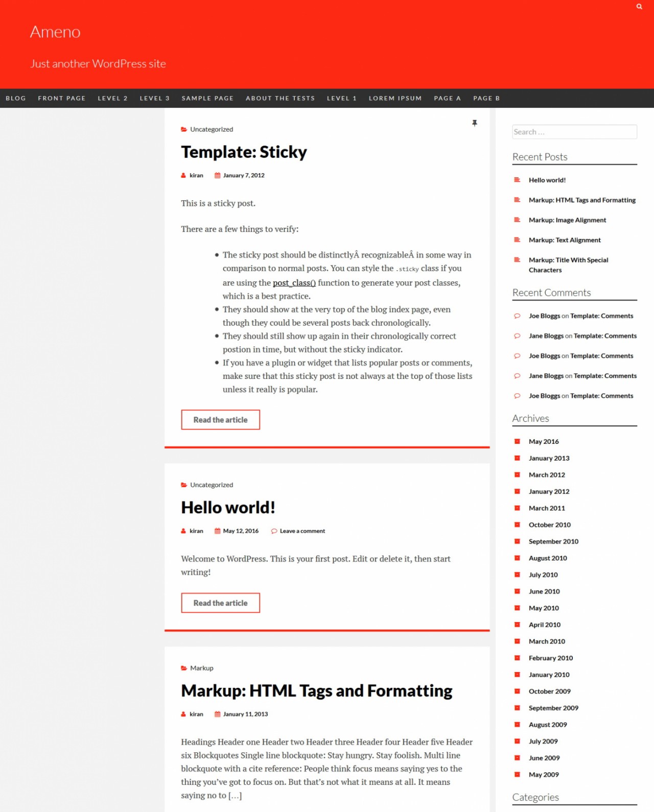Click list icon beside Markup: Image Alignment recent post
Image resolution: width=654 pixels, height=812 pixels.
tap(517, 220)
